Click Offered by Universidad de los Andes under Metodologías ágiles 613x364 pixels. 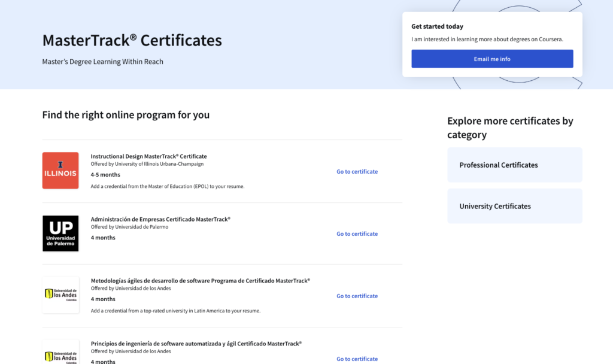131,289
